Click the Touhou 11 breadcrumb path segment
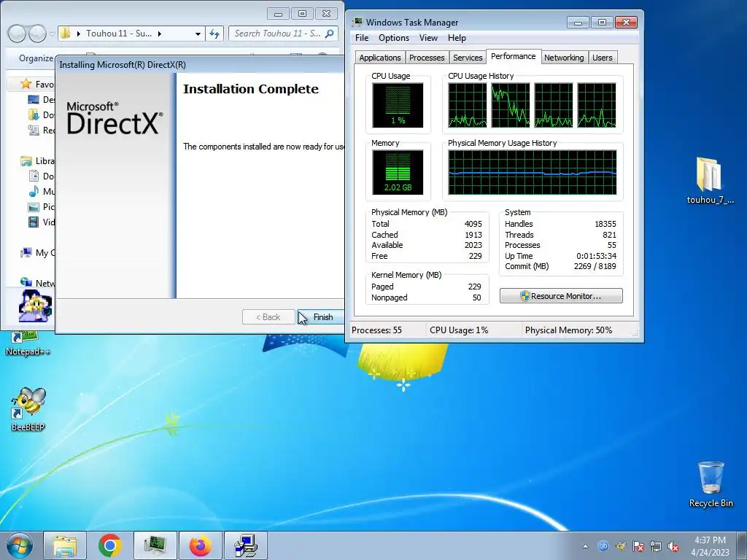Image resolution: width=747 pixels, height=560 pixels. (x=119, y=34)
